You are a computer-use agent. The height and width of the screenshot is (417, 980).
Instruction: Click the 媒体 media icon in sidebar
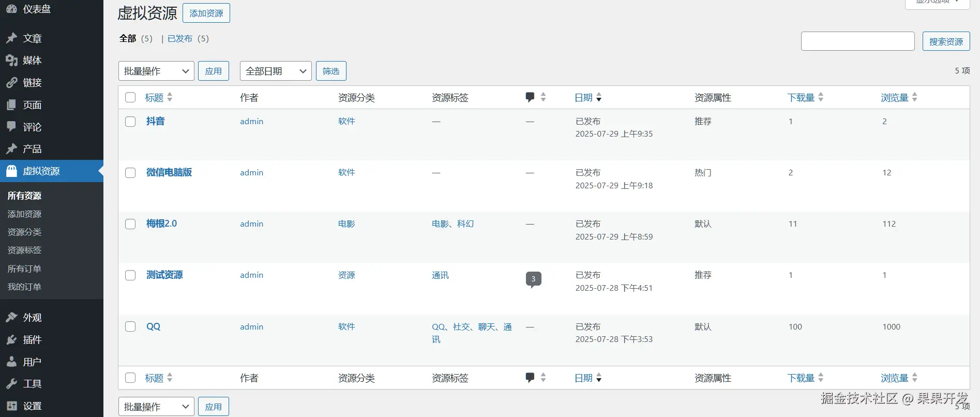pos(11,61)
